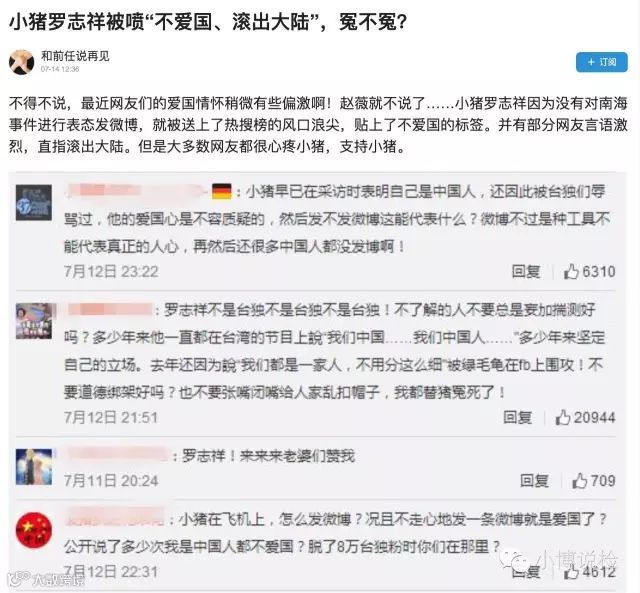Screen dimensions: 640x593
Task: Click the 订阅 subscribe button
Action: 602,62
